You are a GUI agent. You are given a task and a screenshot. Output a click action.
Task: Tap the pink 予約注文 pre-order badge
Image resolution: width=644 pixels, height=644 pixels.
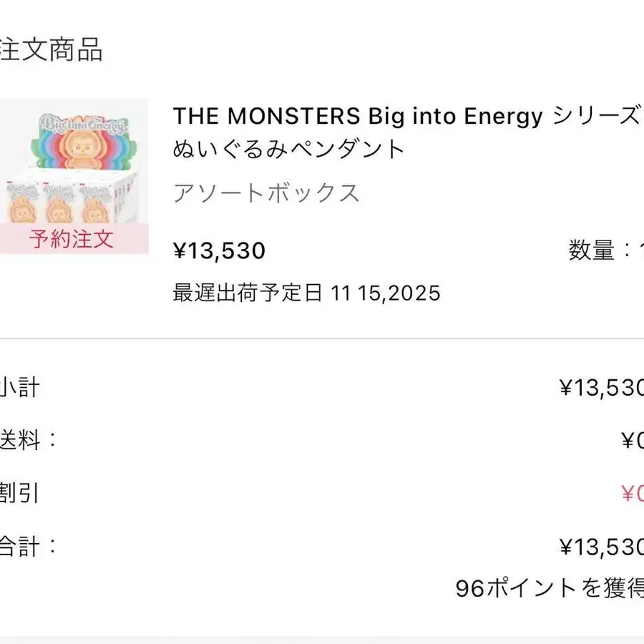coord(72,238)
